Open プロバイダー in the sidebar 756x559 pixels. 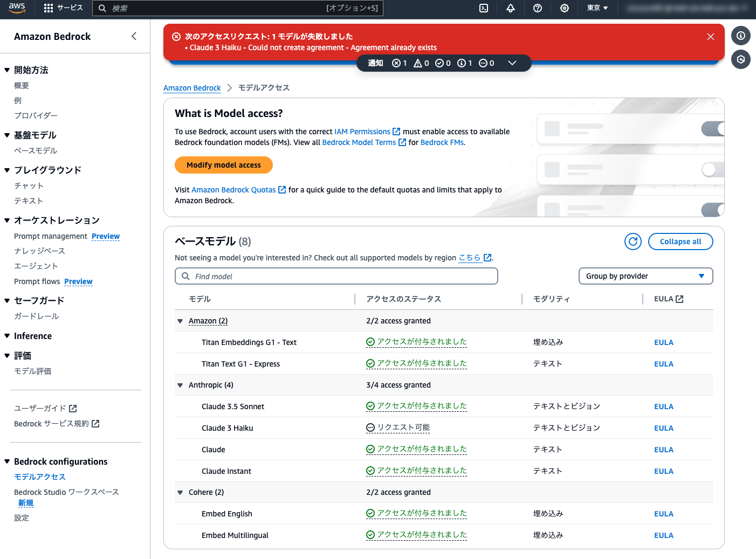point(36,115)
